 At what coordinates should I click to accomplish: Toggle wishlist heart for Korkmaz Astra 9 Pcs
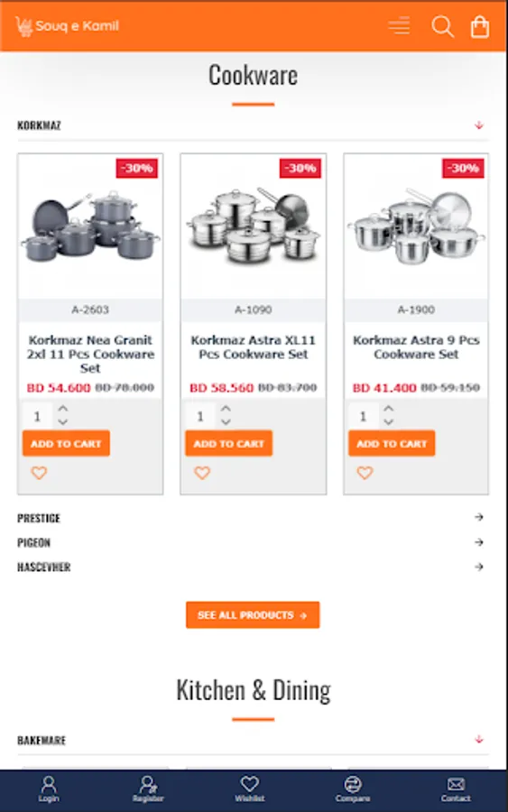point(365,472)
